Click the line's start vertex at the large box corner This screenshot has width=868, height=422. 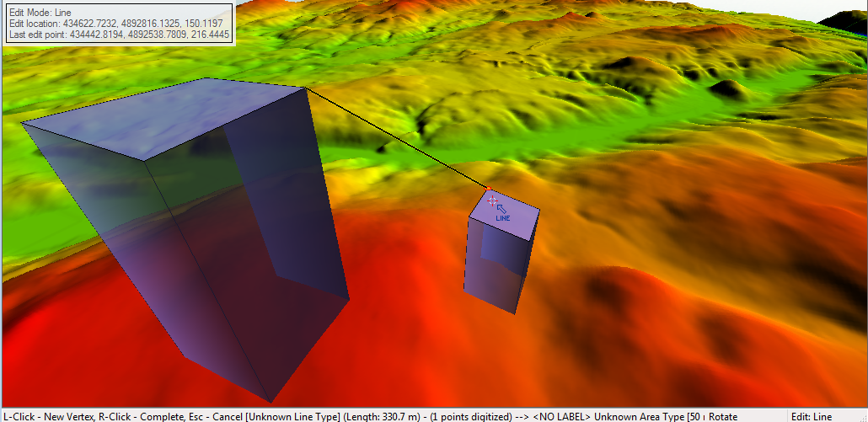click(x=305, y=88)
